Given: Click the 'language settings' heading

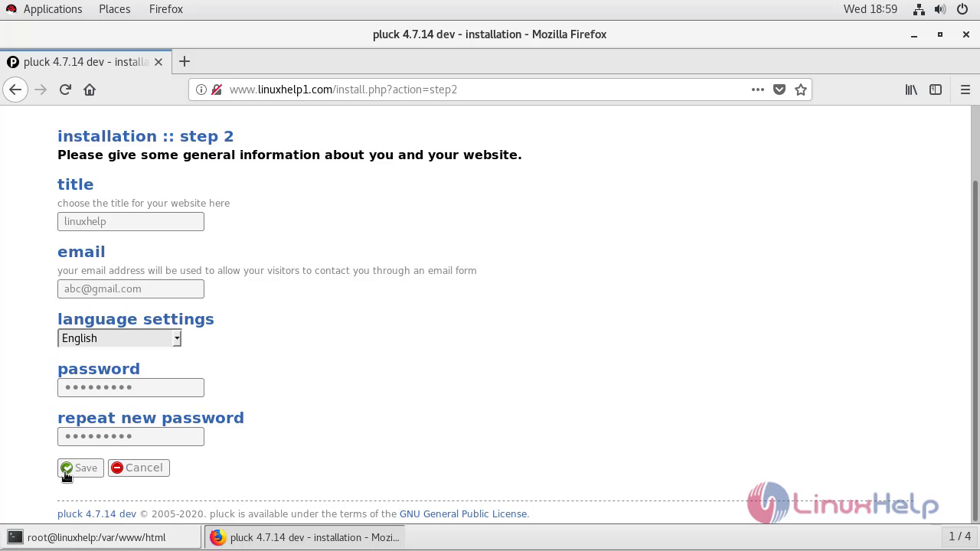Looking at the screenshot, I should click(136, 319).
